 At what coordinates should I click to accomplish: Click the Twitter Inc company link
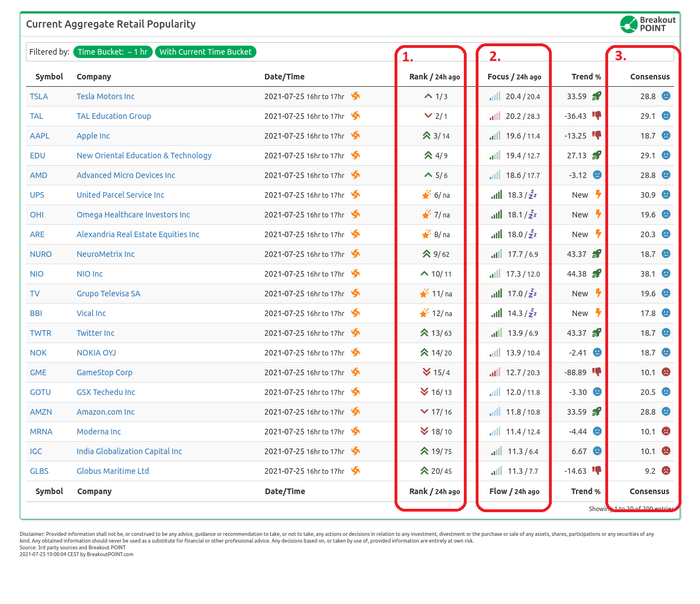pos(95,333)
